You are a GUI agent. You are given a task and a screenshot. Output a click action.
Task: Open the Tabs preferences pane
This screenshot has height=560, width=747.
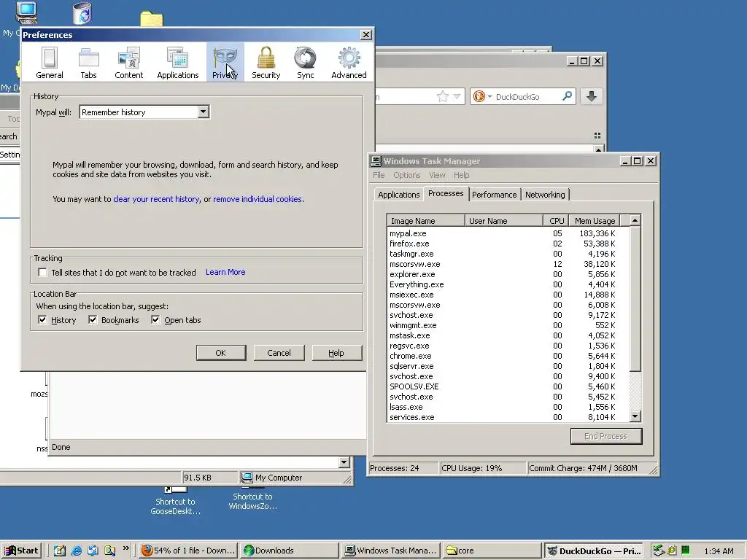click(88, 63)
